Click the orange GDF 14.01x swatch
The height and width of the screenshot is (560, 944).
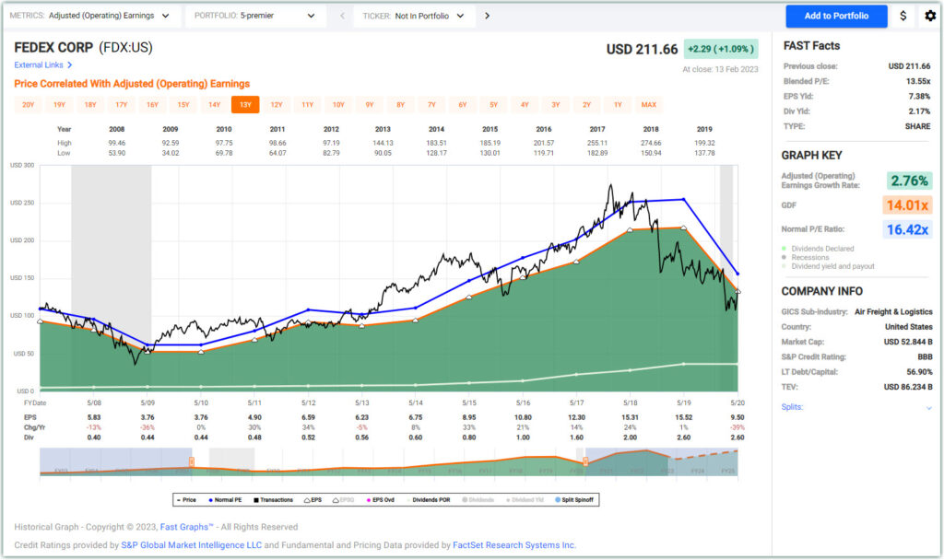907,205
